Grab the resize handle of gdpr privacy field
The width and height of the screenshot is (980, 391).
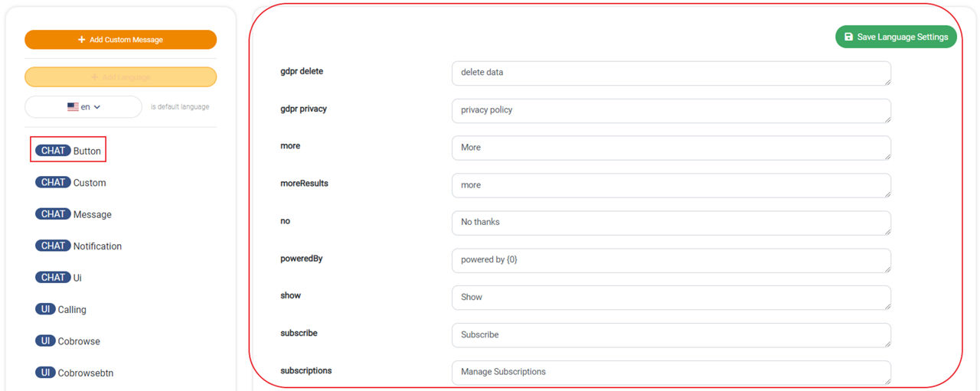[887, 119]
